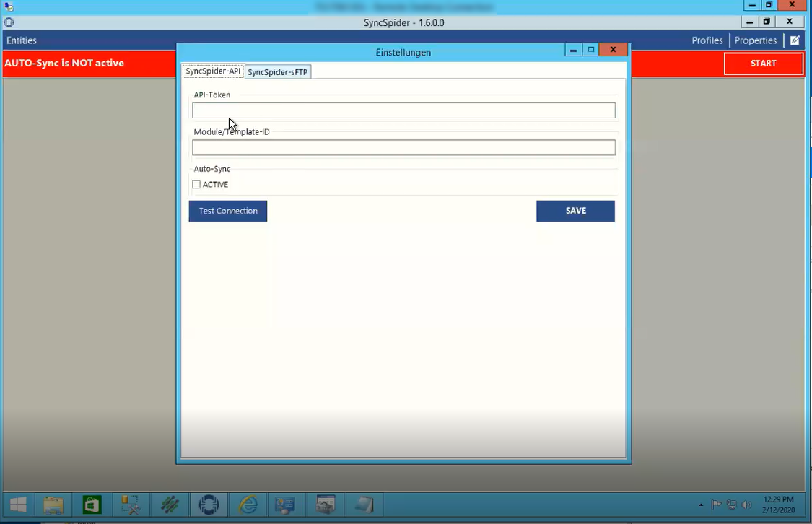Image resolution: width=812 pixels, height=524 pixels.
Task: Switch to the SyncSpider-API tab
Action: click(213, 71)
